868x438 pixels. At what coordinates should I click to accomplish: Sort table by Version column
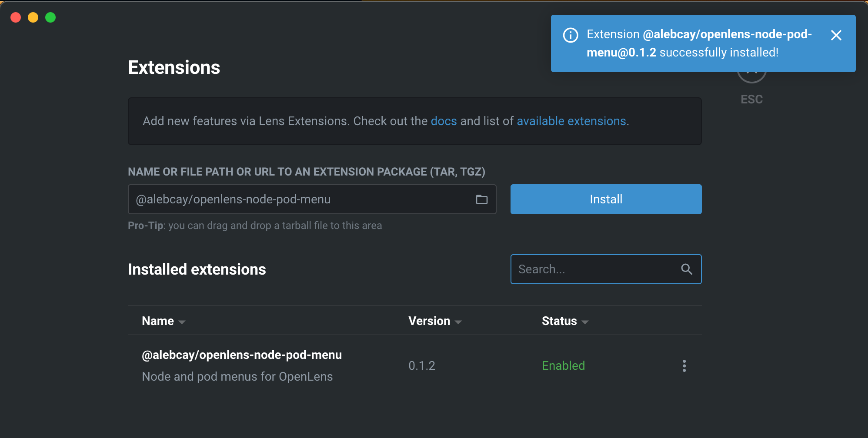tap(435, 321)
